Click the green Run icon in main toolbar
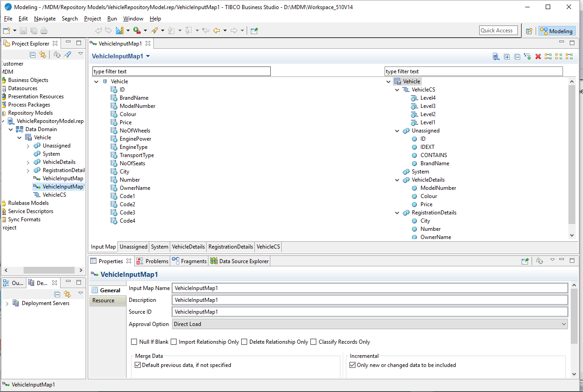Image resolution: width=583 pixels, height=392 pixels. tap(137, 31)
